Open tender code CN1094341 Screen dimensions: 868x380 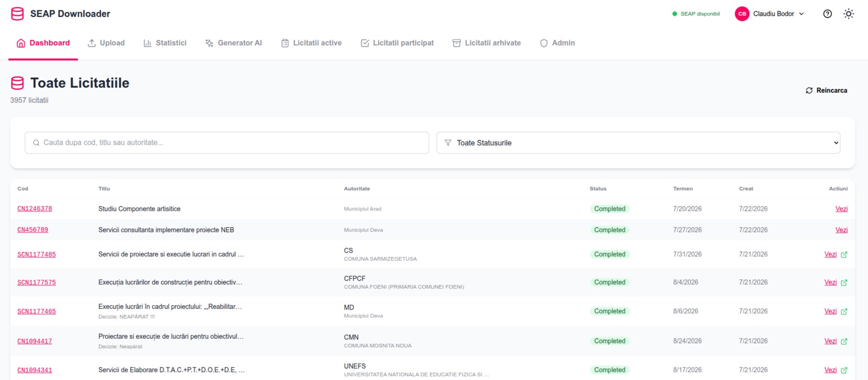pyautogui.click(x=35, y=370)
